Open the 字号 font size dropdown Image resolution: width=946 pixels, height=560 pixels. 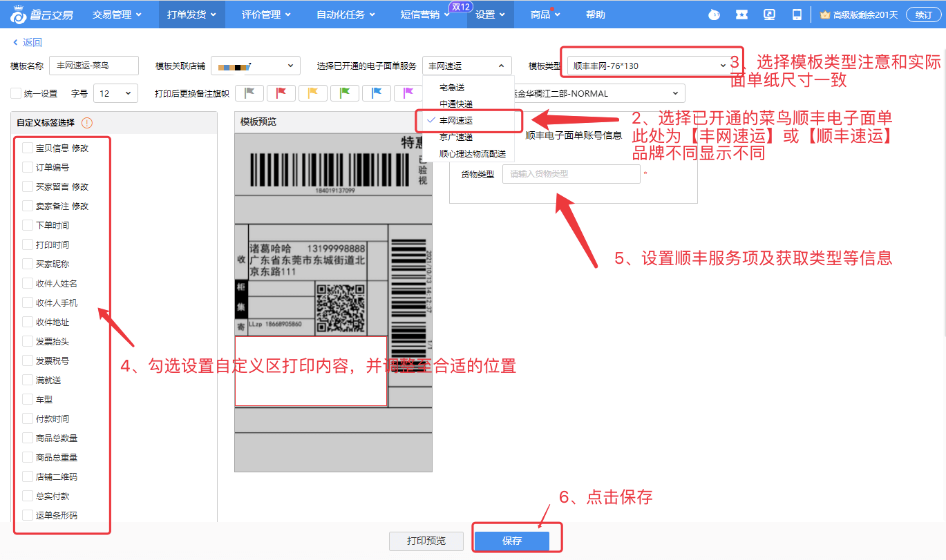click(x=115, y=93)
